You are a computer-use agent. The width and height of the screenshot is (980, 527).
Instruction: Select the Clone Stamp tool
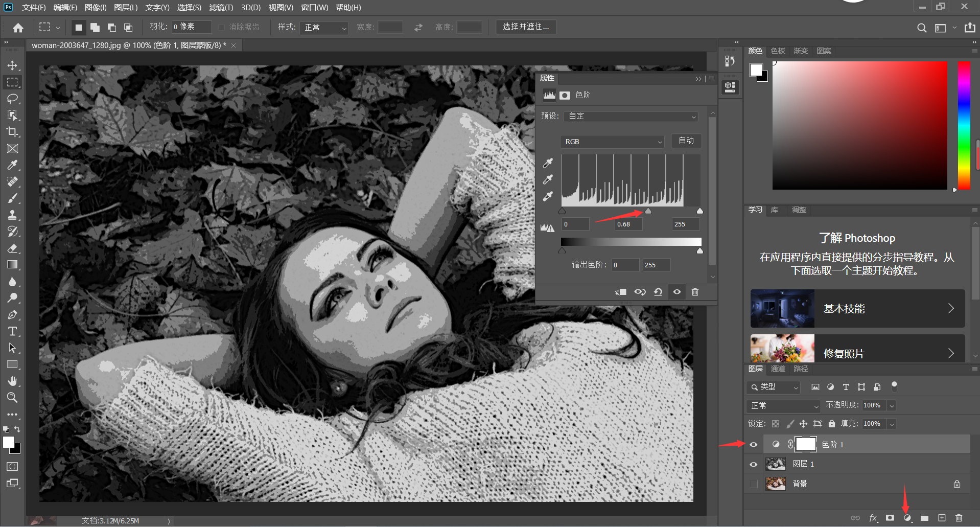pos(13,215)
